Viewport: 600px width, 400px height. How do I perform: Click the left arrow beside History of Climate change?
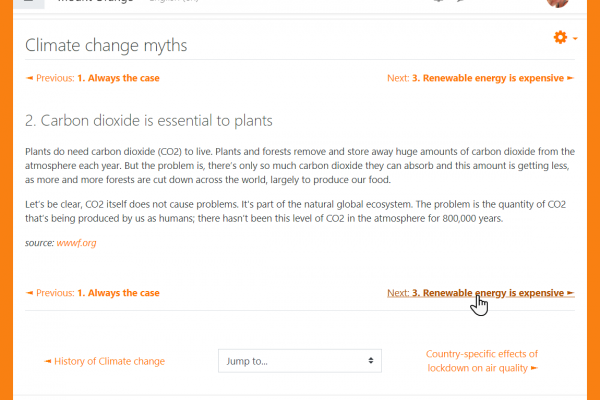(x=47, y=361)
